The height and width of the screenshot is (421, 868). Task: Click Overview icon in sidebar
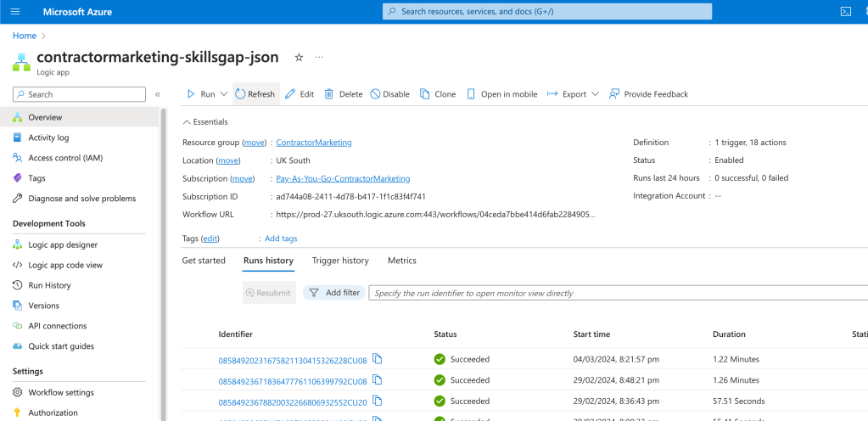(x=18, y=117)
